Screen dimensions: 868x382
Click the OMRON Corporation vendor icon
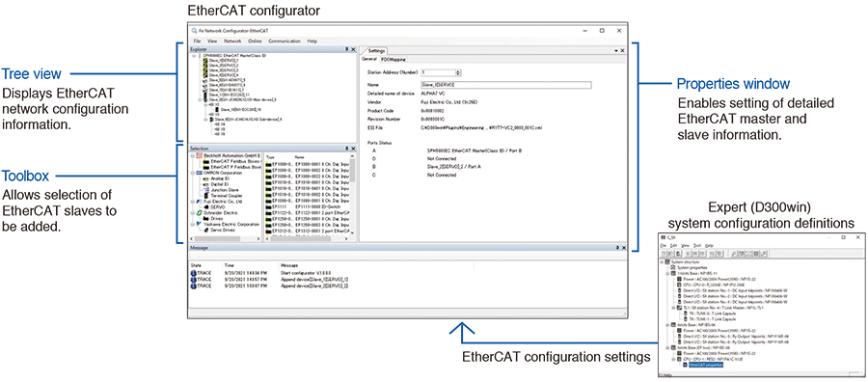[x=199, y=172]
